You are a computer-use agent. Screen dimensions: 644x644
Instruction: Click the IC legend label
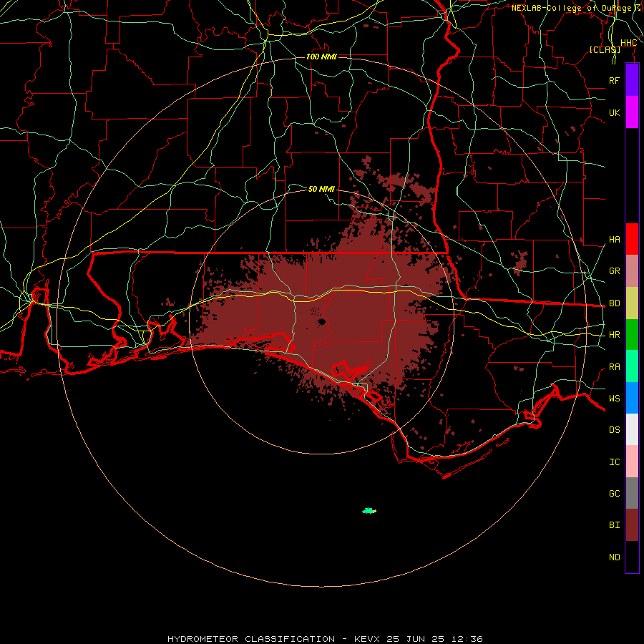614,462
